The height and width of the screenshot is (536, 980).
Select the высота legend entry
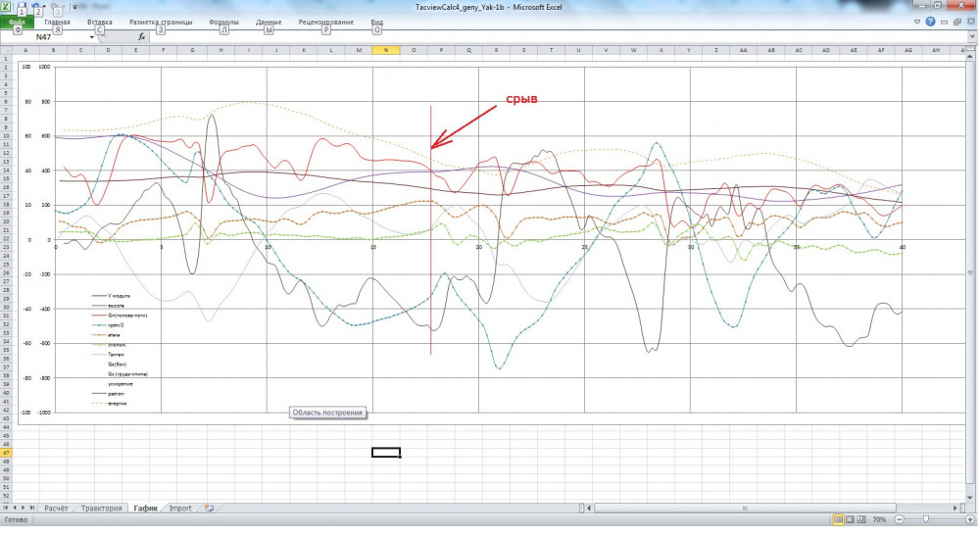(108, 306)
